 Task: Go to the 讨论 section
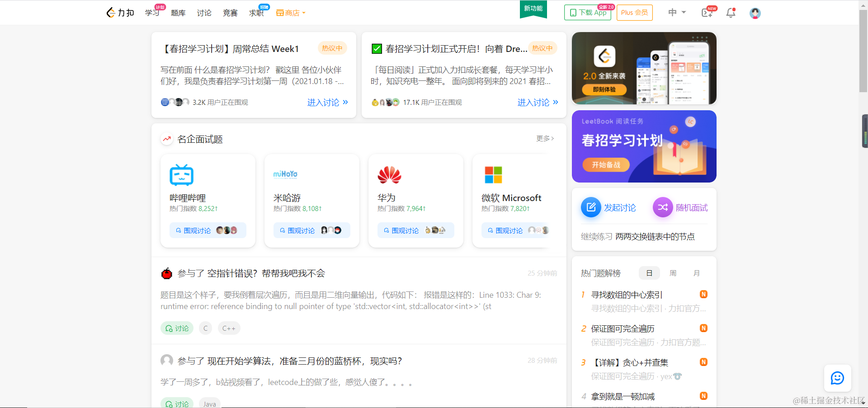pos(204,13)
